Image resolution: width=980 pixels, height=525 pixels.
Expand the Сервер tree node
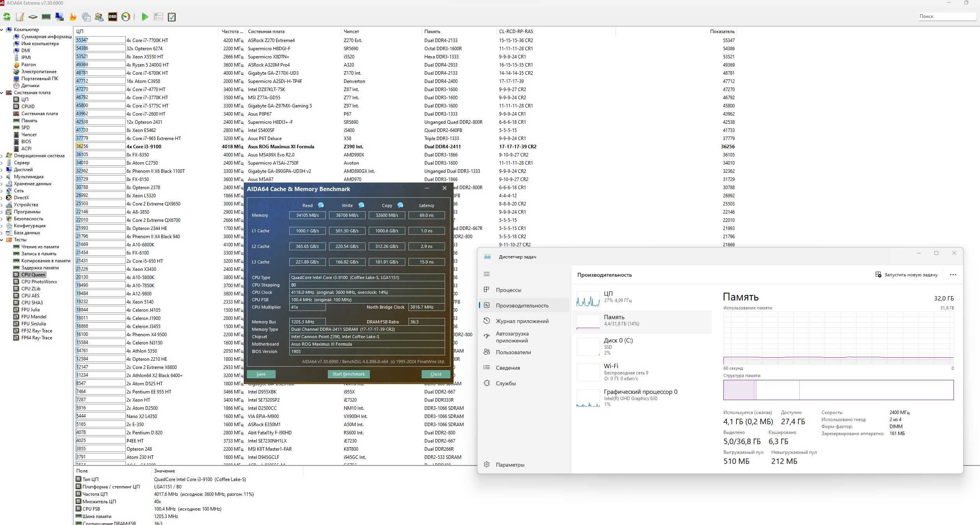2,163
